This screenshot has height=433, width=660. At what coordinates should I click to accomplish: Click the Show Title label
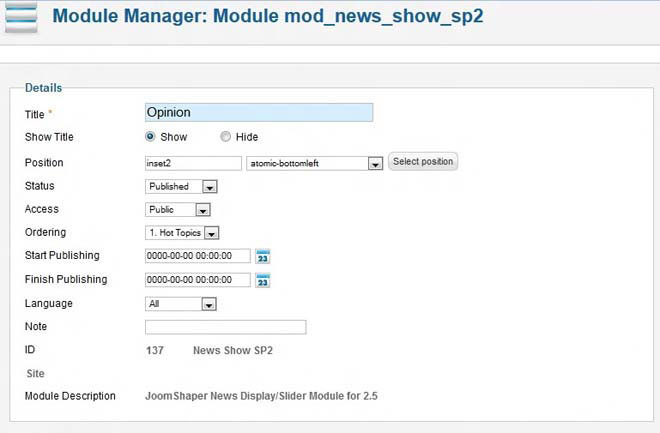49,138
